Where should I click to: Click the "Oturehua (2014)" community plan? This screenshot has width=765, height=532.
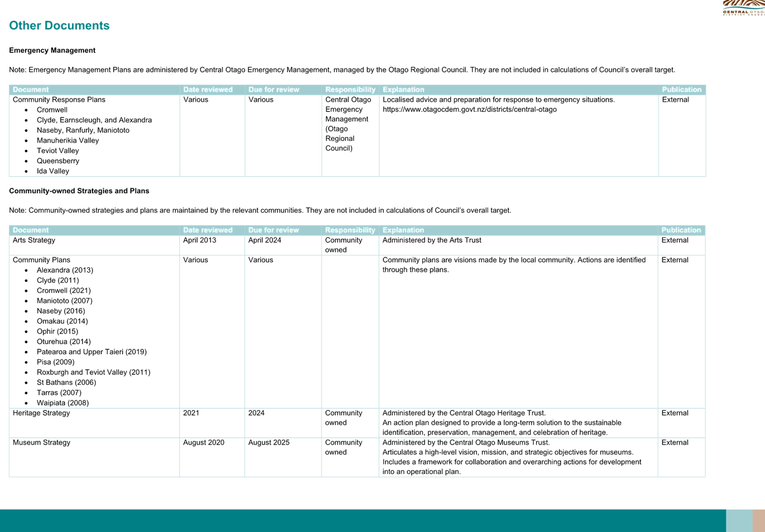[x=64, y=341]
